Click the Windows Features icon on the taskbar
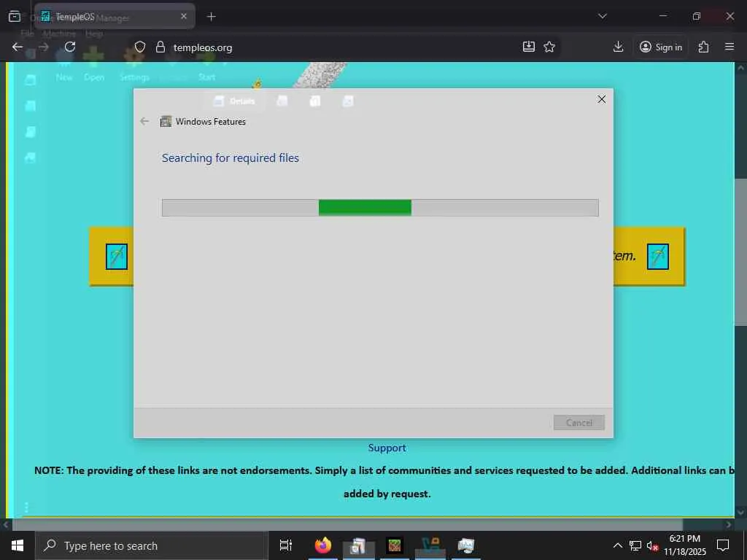Viewport: 747px width, 560px height. coord(466,545)
